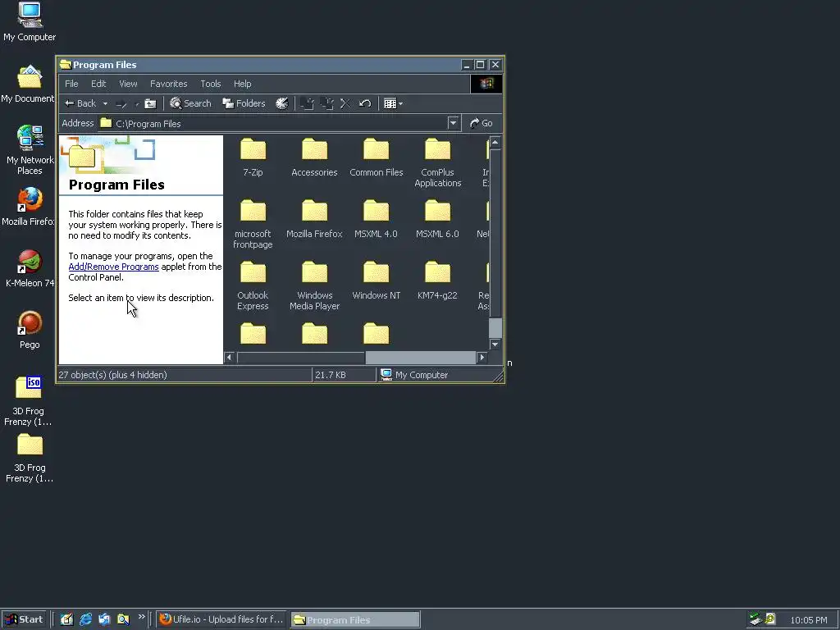The height and width of the screenshot is (630, 840).
Task: Click the horizontal scrollbar left arrow
Action: (x=230, y=358)
